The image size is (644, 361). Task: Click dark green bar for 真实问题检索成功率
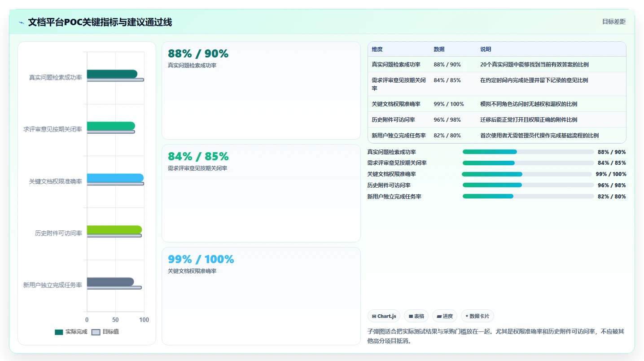tap(112, 74)
